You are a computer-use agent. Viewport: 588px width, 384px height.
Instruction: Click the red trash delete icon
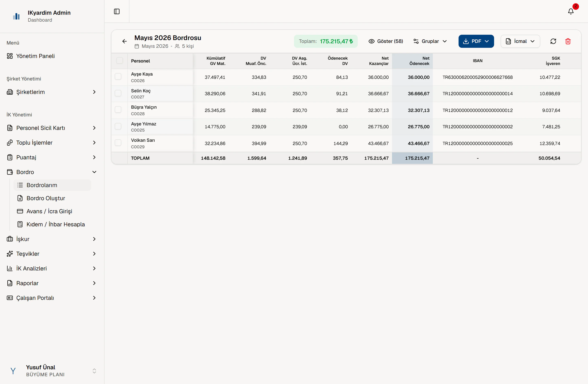click(568, 41)
